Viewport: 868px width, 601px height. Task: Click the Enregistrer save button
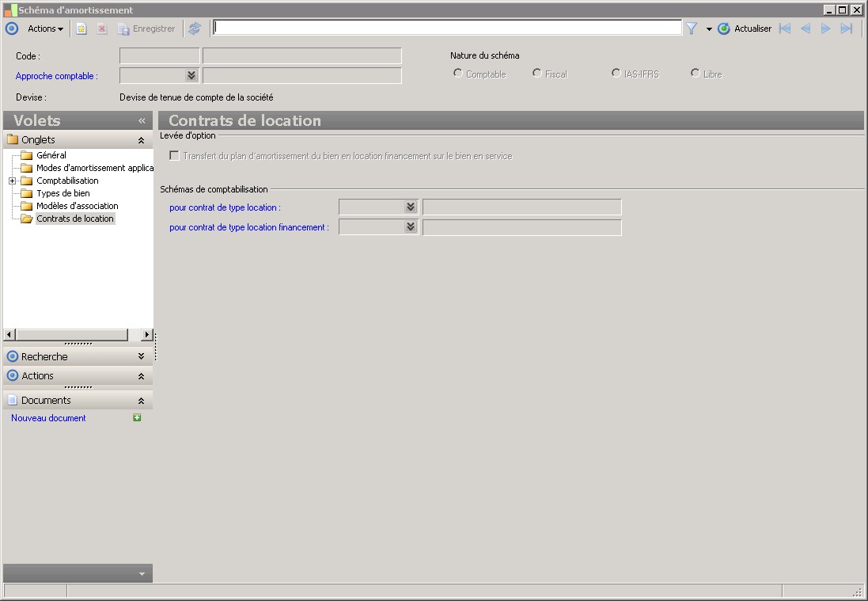[x=146, y=29]
